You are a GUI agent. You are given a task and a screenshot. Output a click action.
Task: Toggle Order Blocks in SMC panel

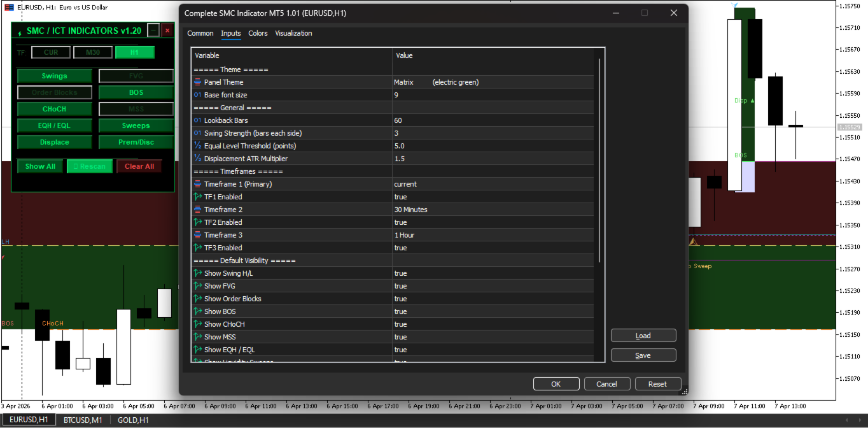pyautogui.click(x=55, y=92)
